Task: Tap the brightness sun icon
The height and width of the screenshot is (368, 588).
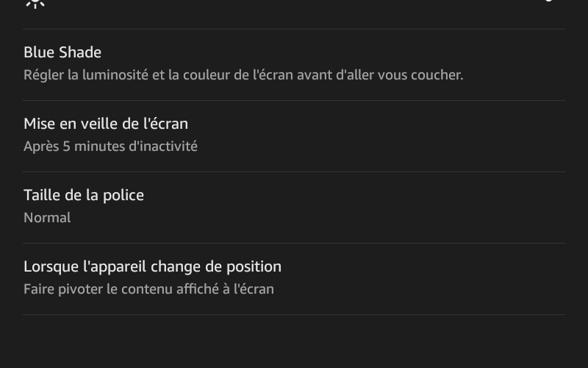Action: tap(35, 4)
